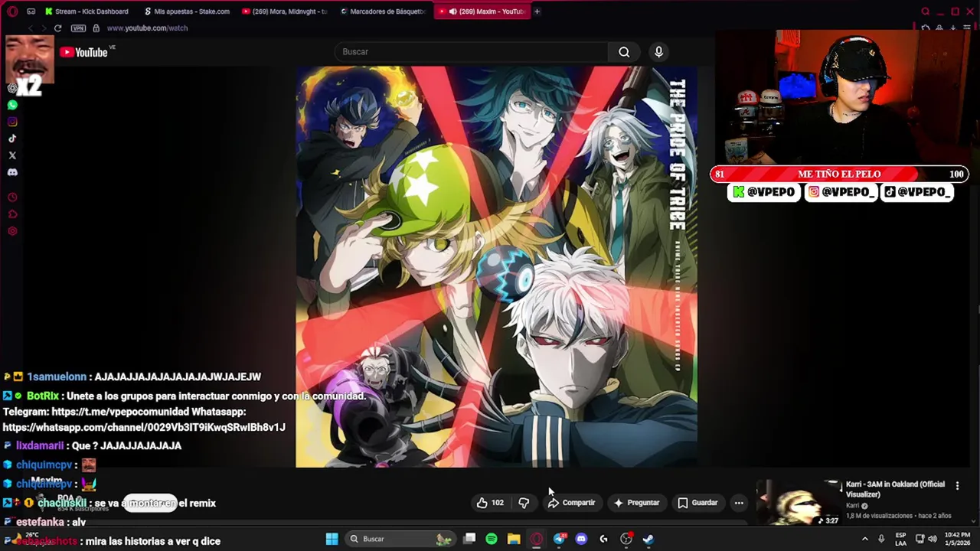Open Opera extensions cube icon
980x551 pixels.
(x=926, y=28)
